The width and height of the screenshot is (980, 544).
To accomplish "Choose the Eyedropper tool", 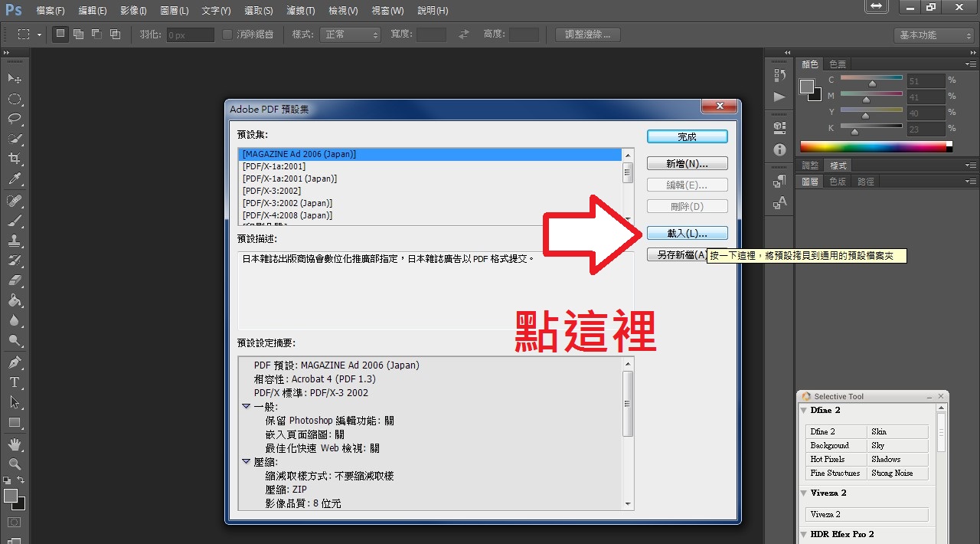I will coord(15,179).
